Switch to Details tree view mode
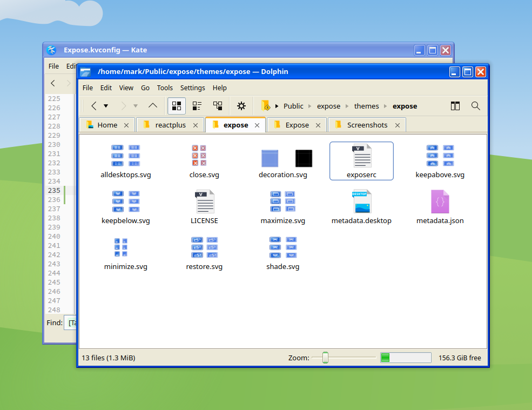The height and width of the screenshot is (410, 532). [x=218, y=106]
